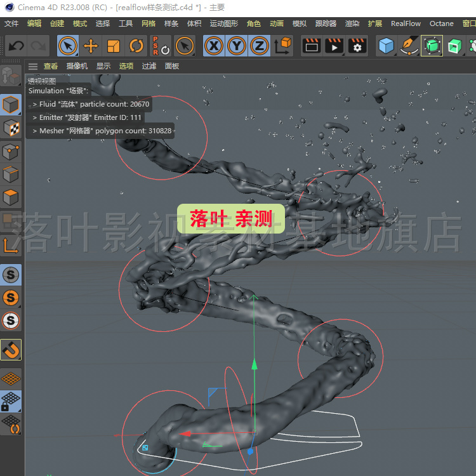Toggle Viewport Solo Hierarchy
Viewport: 476px width, 476px height.
[x=11, y=321]
